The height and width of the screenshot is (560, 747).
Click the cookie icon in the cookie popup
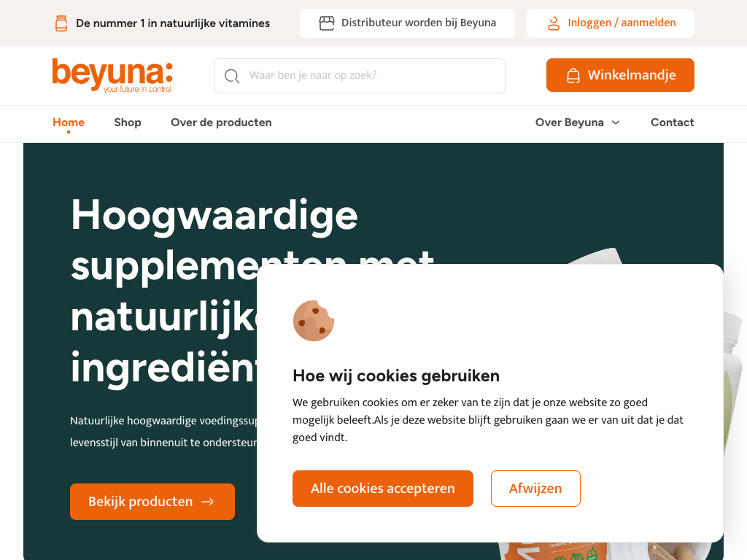(x=314, y=321)
